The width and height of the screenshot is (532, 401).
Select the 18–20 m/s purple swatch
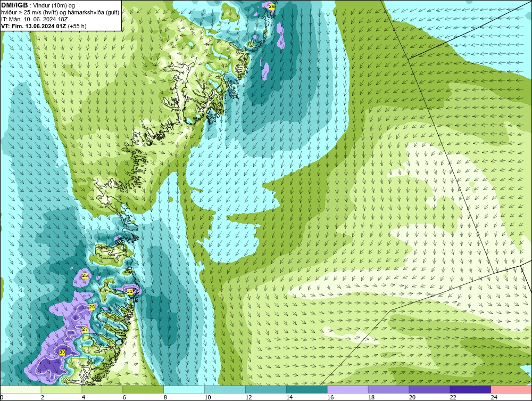tap(388, 389)
